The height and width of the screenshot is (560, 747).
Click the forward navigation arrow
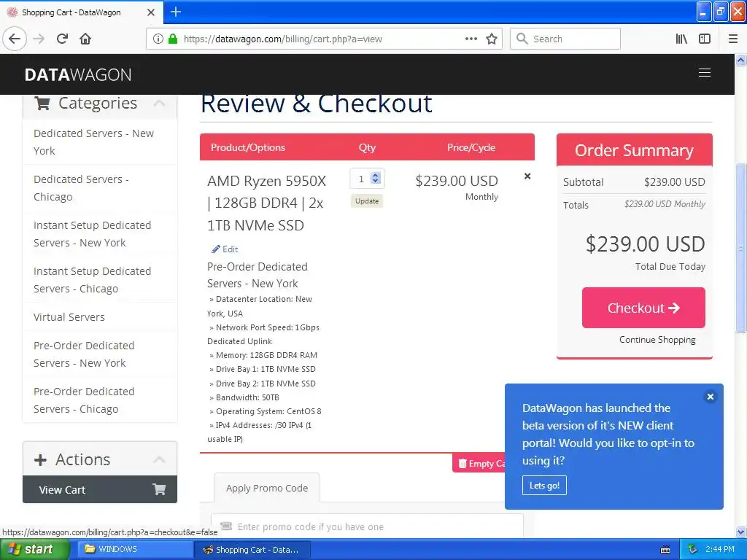tap(39, 39)
